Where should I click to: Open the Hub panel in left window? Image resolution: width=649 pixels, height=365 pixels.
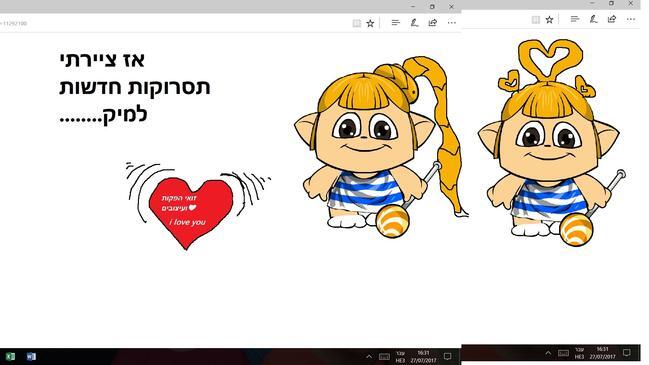coord(396,23)
